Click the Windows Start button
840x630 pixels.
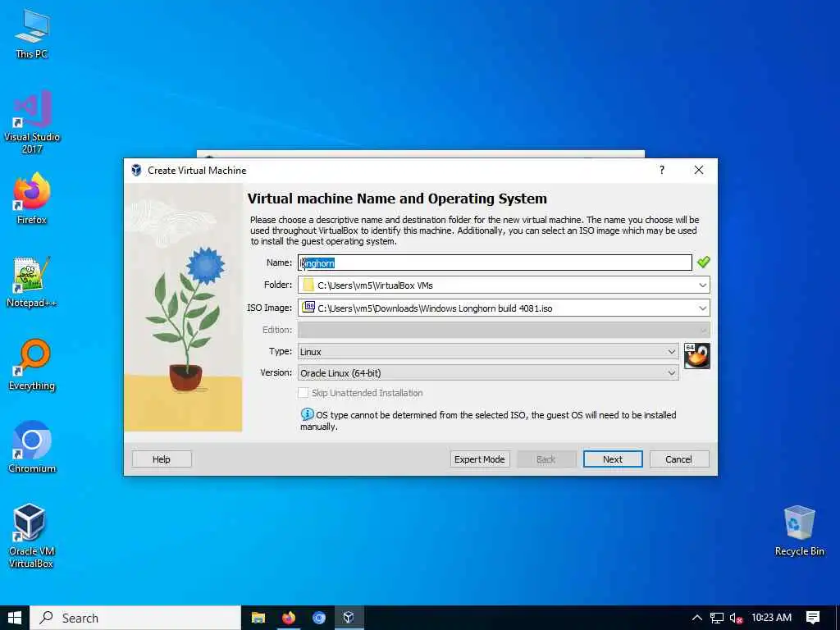coord(15,618)
